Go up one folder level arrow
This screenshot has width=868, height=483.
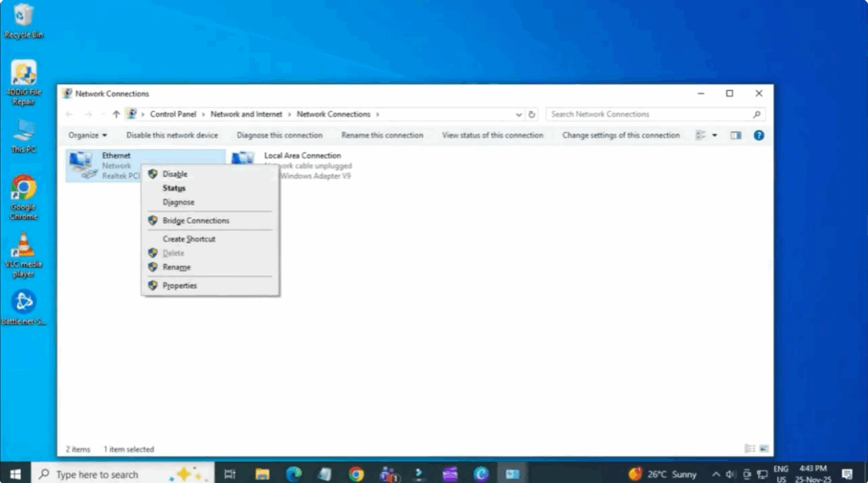[x=115, y=114]
